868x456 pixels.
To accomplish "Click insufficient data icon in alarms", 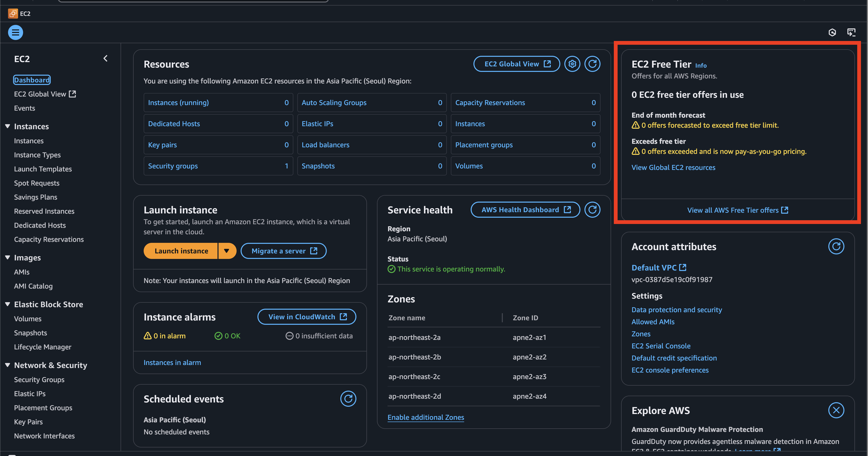I will click(x=289, y=336).
